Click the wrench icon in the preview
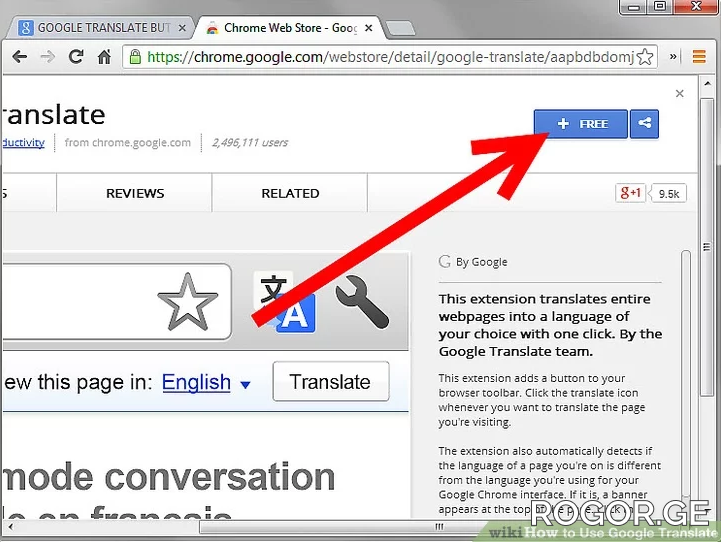The width and height of the screenshot is (721, 542). [x=362, y=302]
